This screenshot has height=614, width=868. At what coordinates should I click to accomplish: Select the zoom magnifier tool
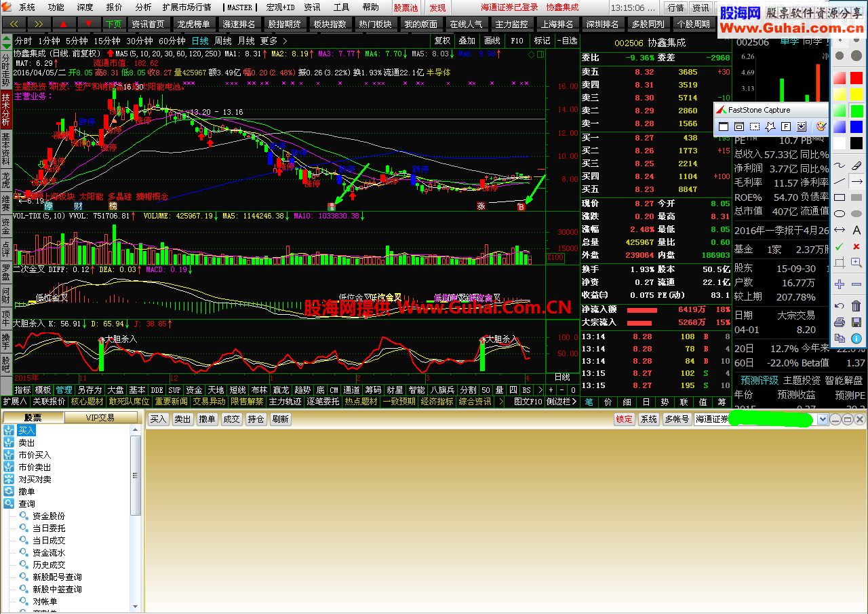[856, 262]
